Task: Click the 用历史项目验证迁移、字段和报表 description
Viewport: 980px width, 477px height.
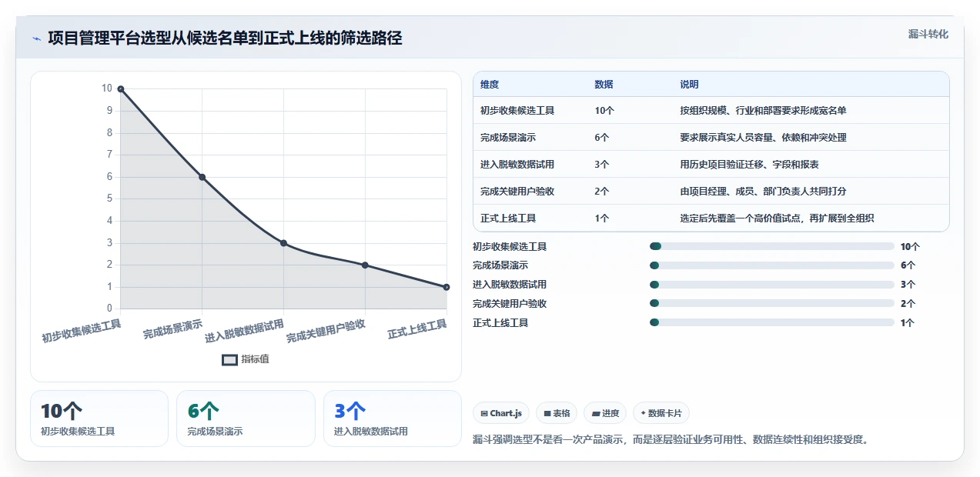Action: tap(749, 165)
